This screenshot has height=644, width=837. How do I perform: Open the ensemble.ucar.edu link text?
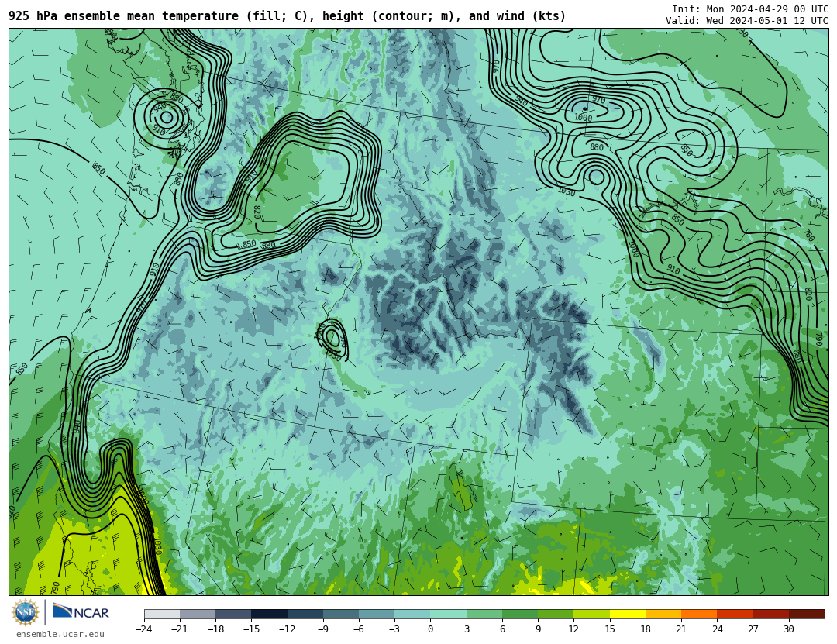point(60,635)
